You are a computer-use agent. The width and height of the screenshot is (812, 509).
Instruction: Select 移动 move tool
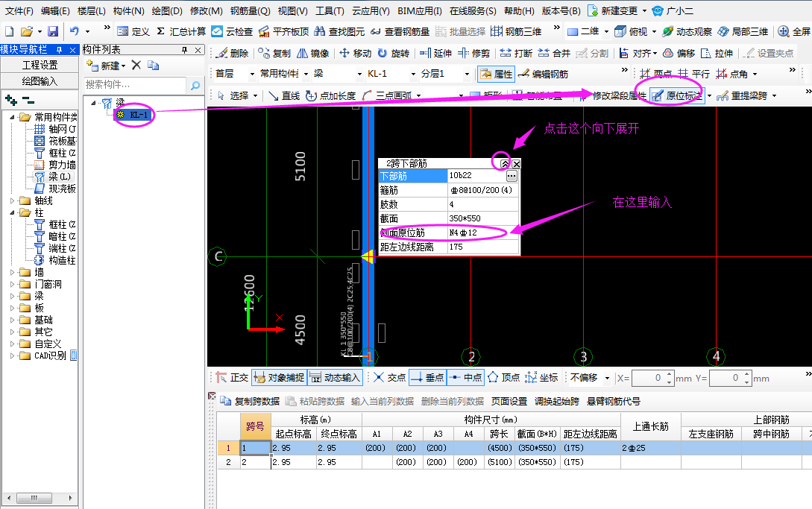pos(355,54)
